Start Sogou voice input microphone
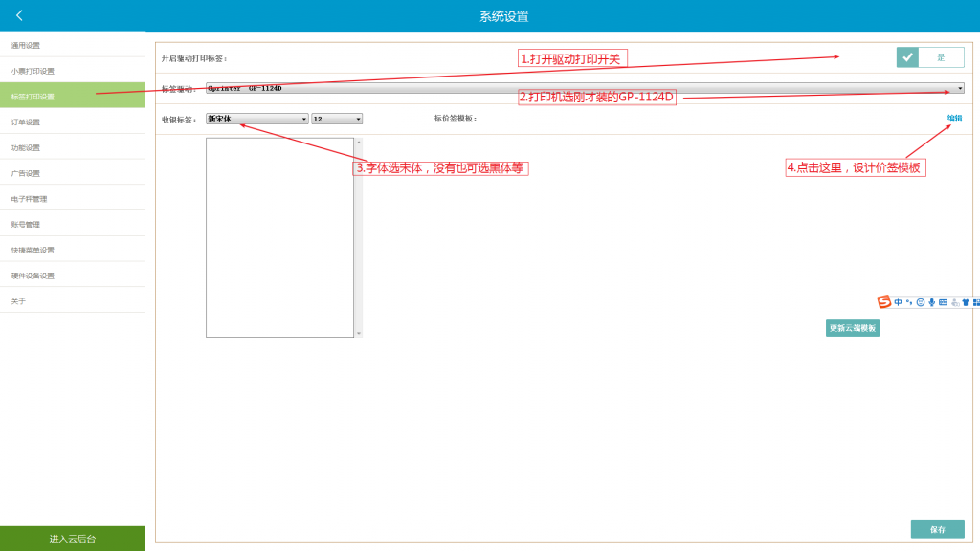This screenshot has width=980, height=551. point(932,302)
